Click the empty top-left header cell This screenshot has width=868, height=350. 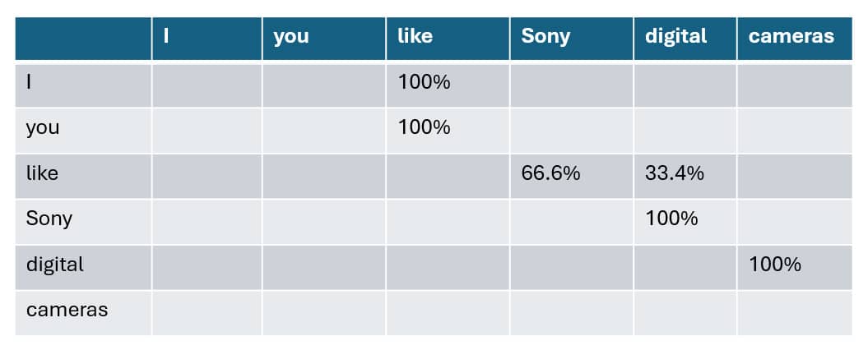point(83,39)
